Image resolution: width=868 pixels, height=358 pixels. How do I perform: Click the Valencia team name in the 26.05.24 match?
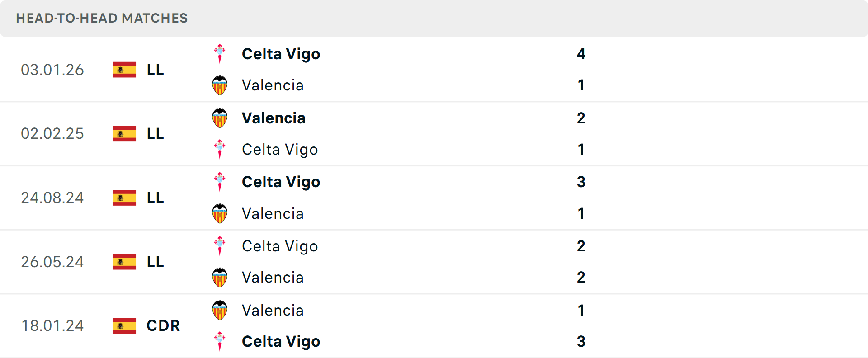pos(273,278)
